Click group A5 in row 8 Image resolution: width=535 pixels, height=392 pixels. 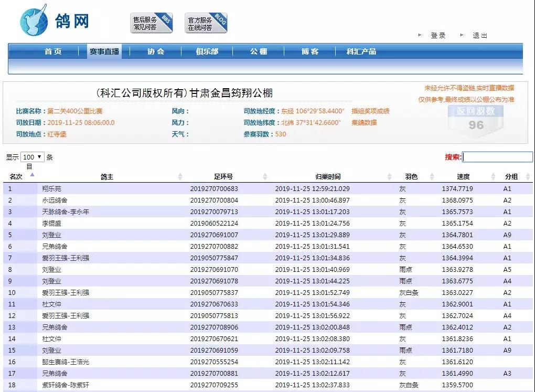[507, 269]
